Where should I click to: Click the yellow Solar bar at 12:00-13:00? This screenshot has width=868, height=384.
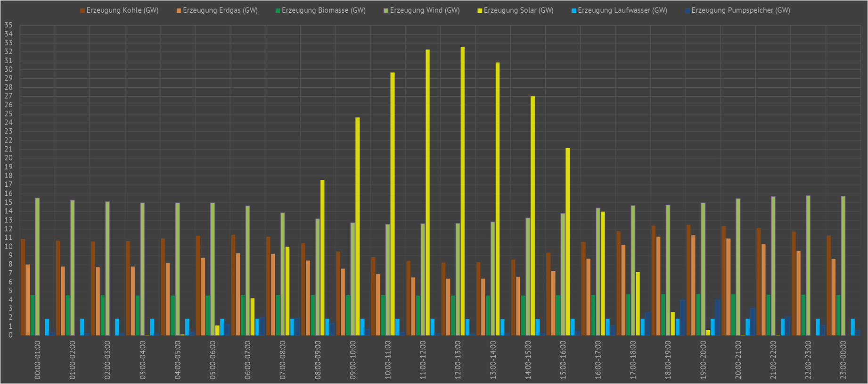tap(463, 191)
